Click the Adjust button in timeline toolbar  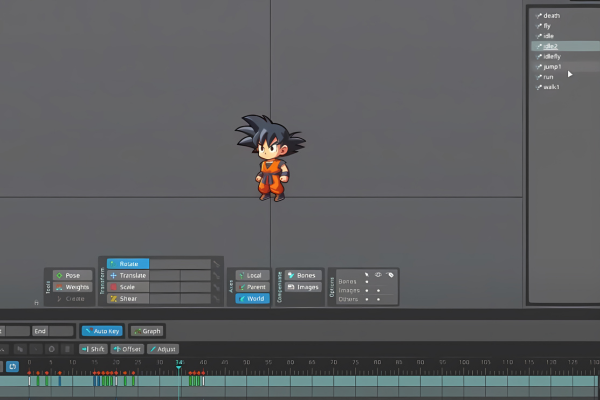pos(163,349)
